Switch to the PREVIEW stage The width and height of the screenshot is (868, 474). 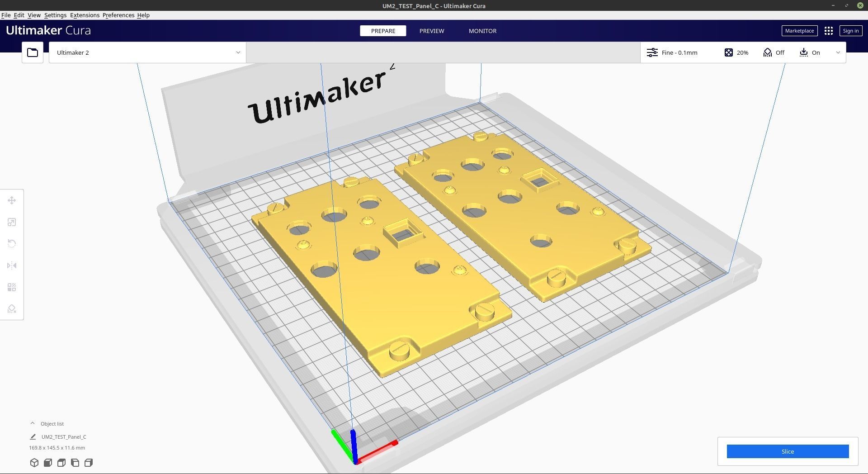(432, 31)
